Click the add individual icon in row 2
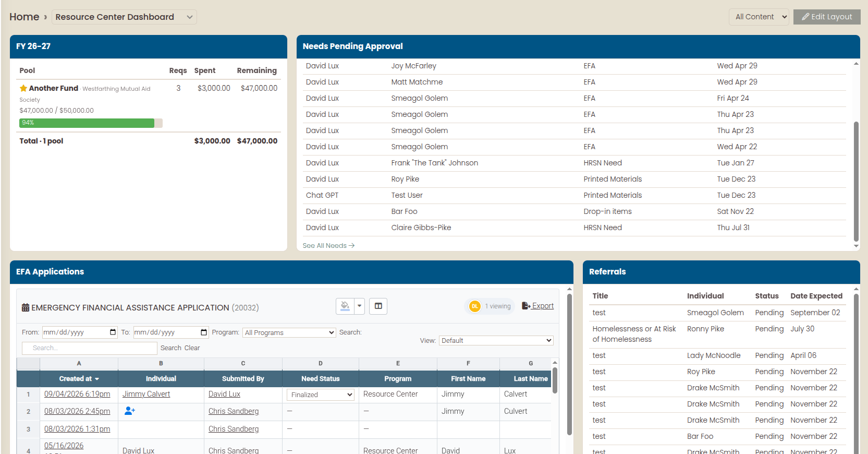This screenshot has width=868, height=454. click(130, 411)
